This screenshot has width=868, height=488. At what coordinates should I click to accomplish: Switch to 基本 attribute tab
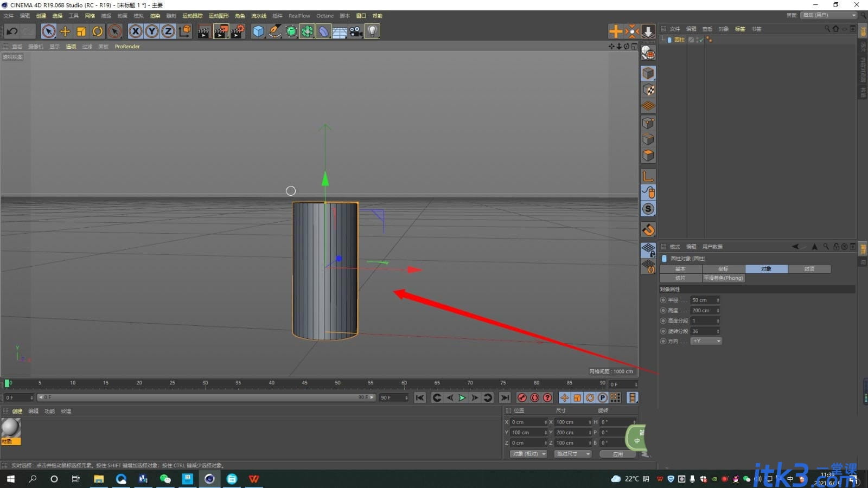(680, 269)
